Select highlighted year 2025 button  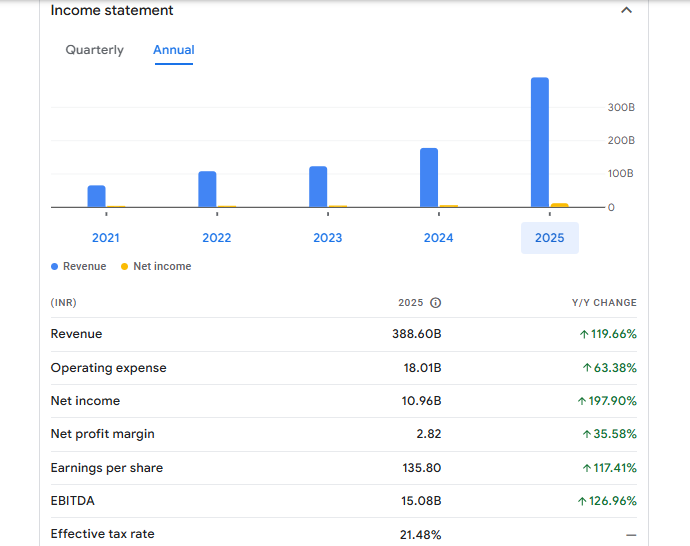click(550, 238)
